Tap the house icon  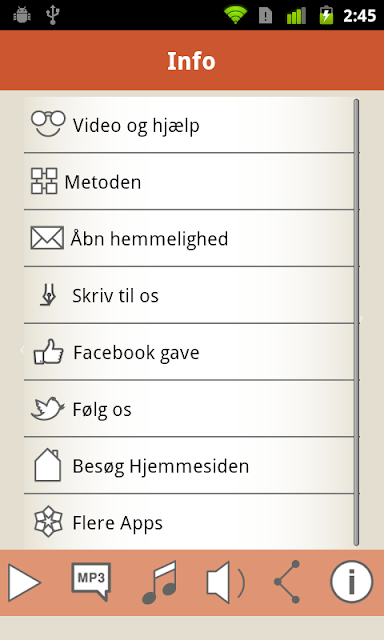48,465
